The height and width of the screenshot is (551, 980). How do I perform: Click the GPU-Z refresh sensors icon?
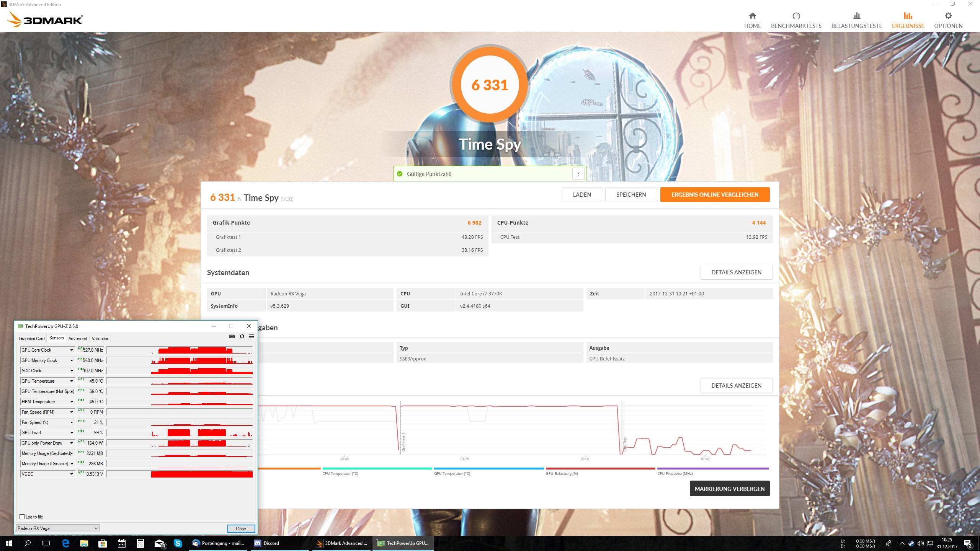pyautogui.click(x=242, y=336)
